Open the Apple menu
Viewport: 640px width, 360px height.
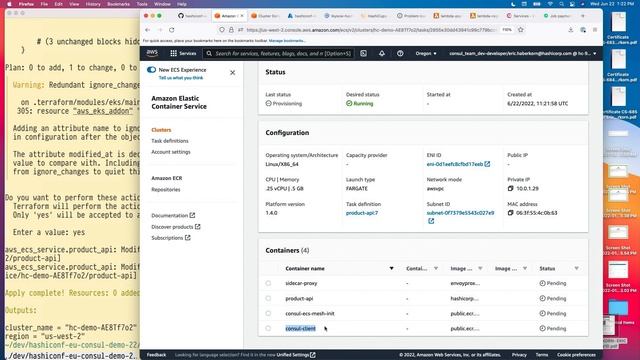pyautogui.click(x=9, y=4)
